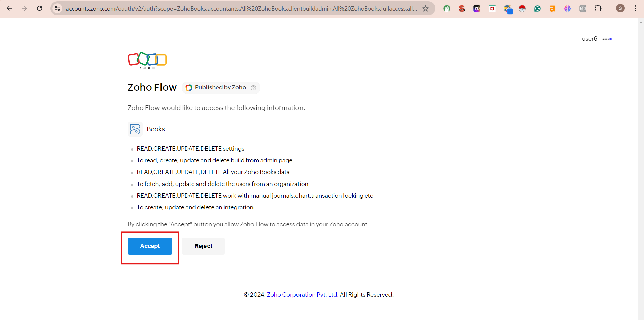644x320 pixels.
Task: Click 'To create, update and delete an integration'
Action: (195, 207)
